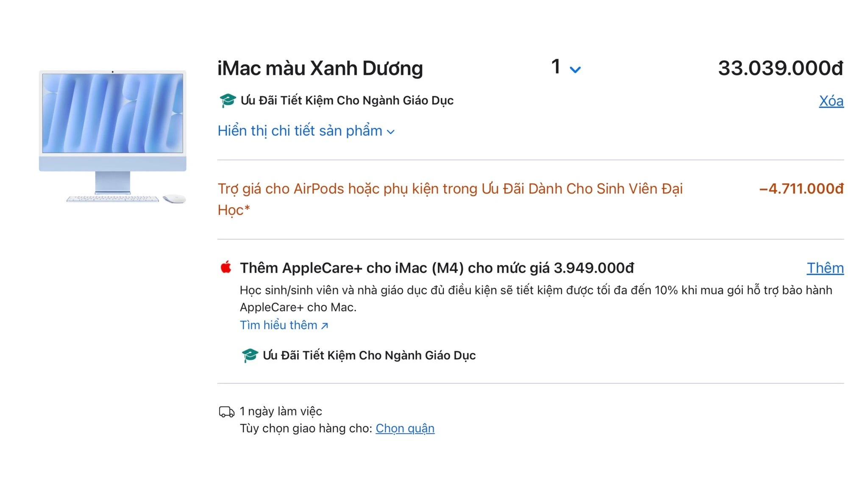Click the graduation cap icon in the AppleCare+ section

click(250, 355)
